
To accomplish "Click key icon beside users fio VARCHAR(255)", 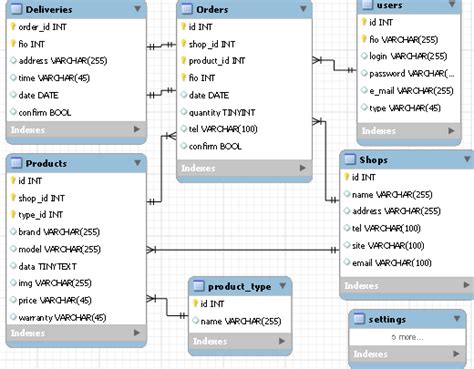I will coord(364,39).
